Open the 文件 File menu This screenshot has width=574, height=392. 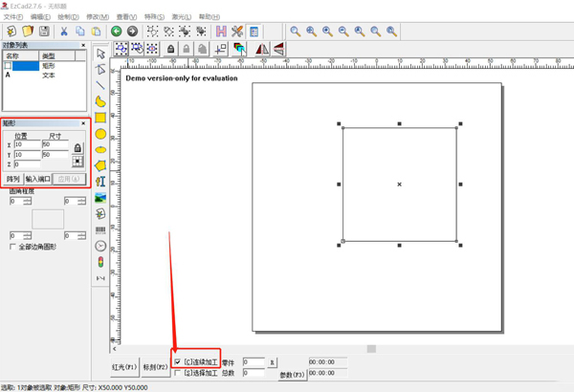13,17
